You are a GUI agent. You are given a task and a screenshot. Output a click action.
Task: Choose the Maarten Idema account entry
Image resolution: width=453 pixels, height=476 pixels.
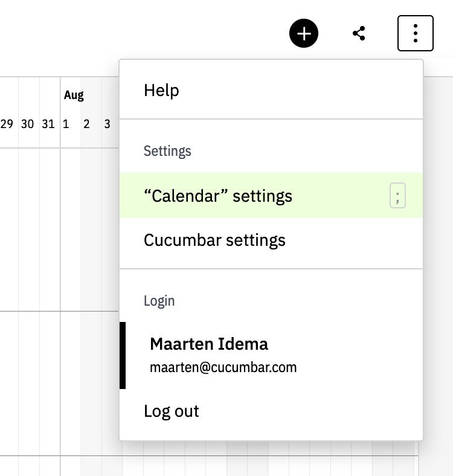tap(271, 355)
